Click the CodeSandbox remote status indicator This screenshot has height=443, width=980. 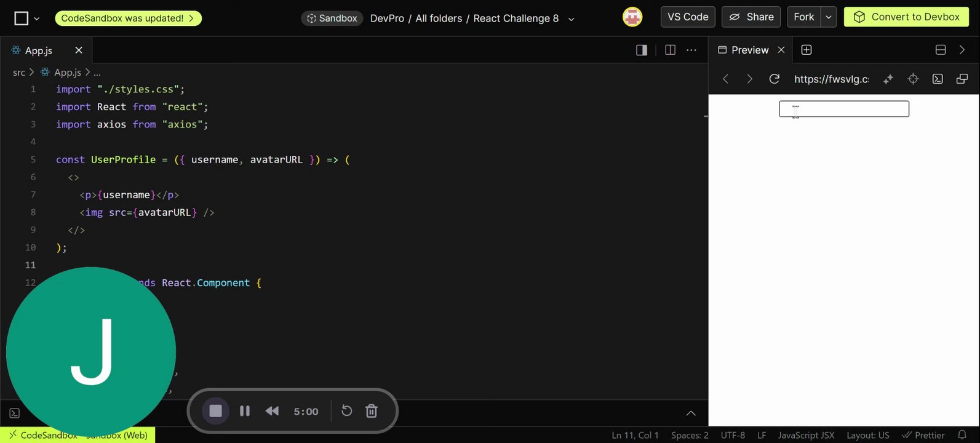(78, 435)
